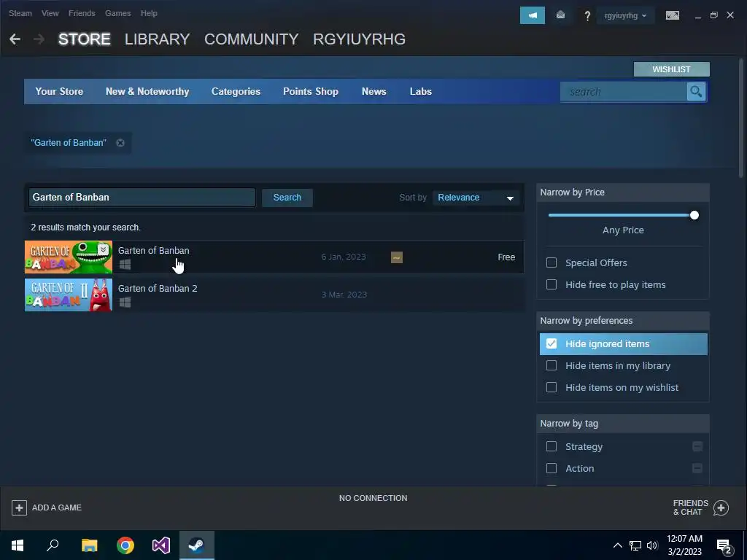Exclude the Action tag using minus icon
This screenshot has height=560, width=747.
click(x=697, y=468)
